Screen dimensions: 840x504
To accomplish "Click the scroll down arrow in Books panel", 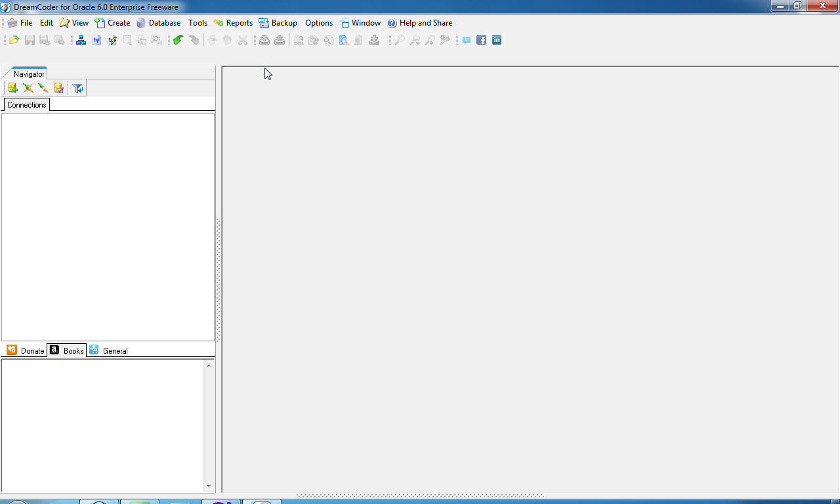I will 209,486.
